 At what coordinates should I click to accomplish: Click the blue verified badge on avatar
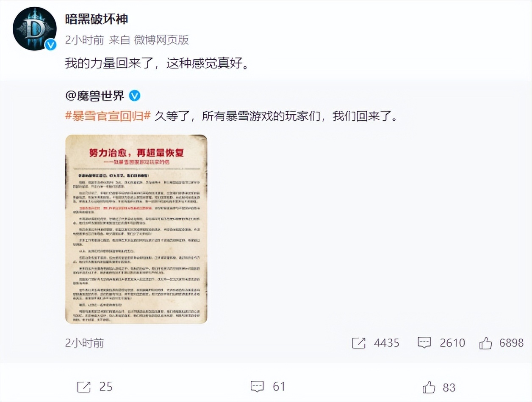(50, 44)
